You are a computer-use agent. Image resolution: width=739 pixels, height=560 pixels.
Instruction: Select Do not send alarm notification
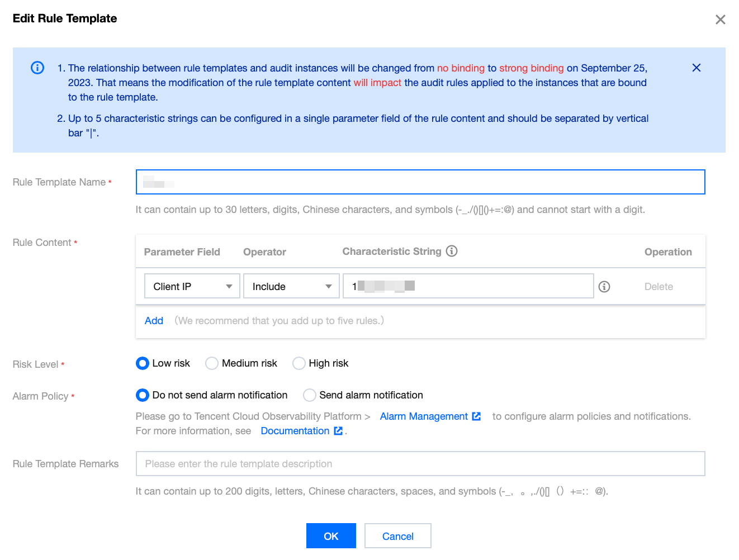pos(143,395)
